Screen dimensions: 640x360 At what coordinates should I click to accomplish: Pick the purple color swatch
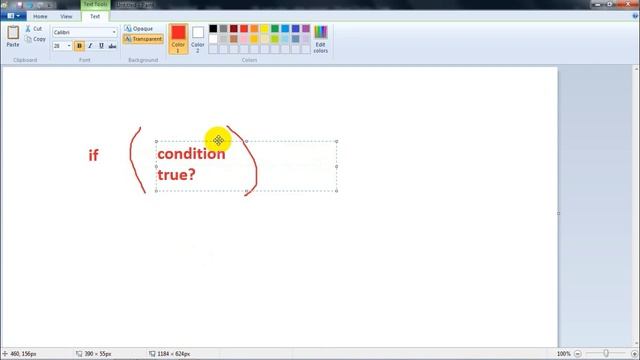point(306,29)
